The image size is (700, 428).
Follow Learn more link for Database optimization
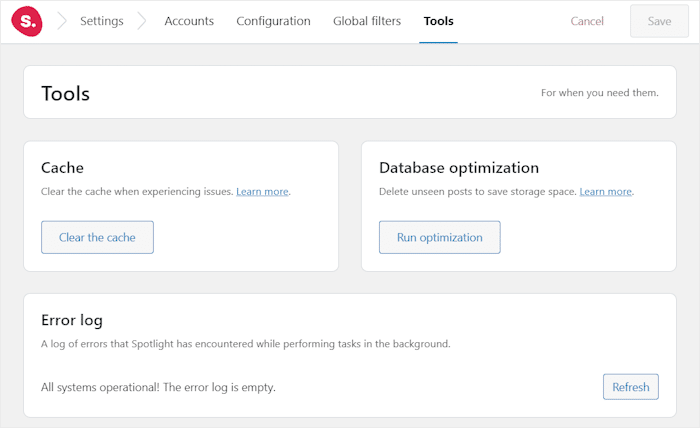(x=605, y=191)
